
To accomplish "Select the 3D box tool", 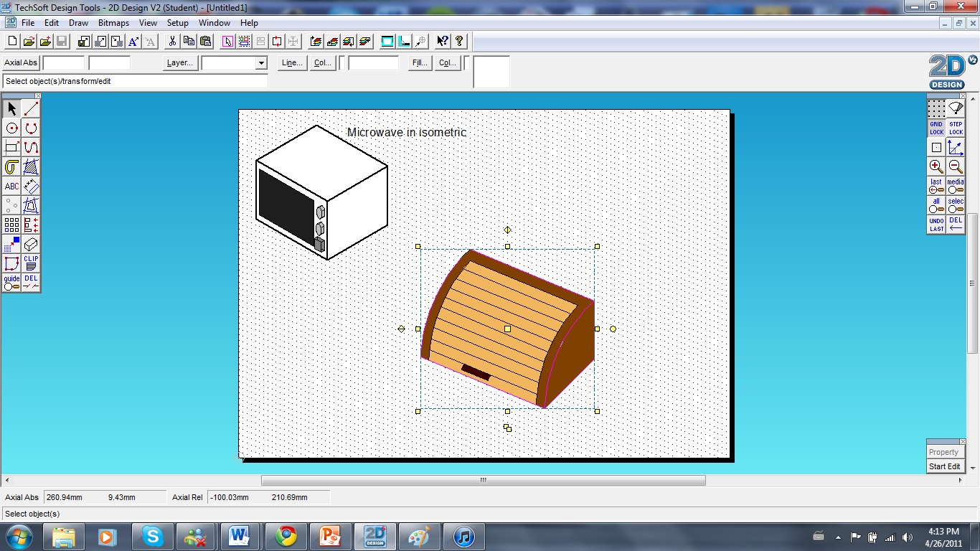I will tap(30, 244).
